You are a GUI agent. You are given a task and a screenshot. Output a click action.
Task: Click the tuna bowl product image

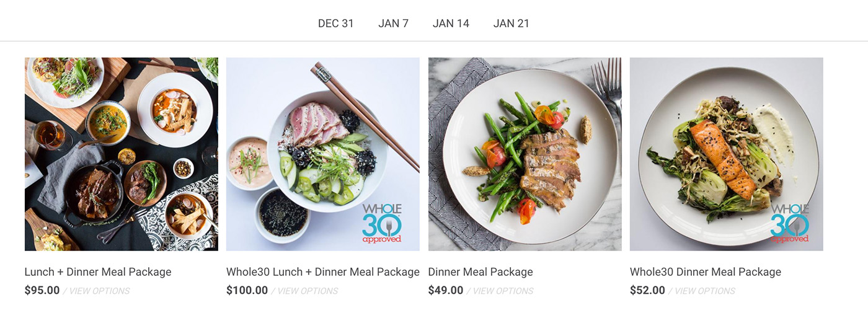pyautogui.click(x=323, y=154)
